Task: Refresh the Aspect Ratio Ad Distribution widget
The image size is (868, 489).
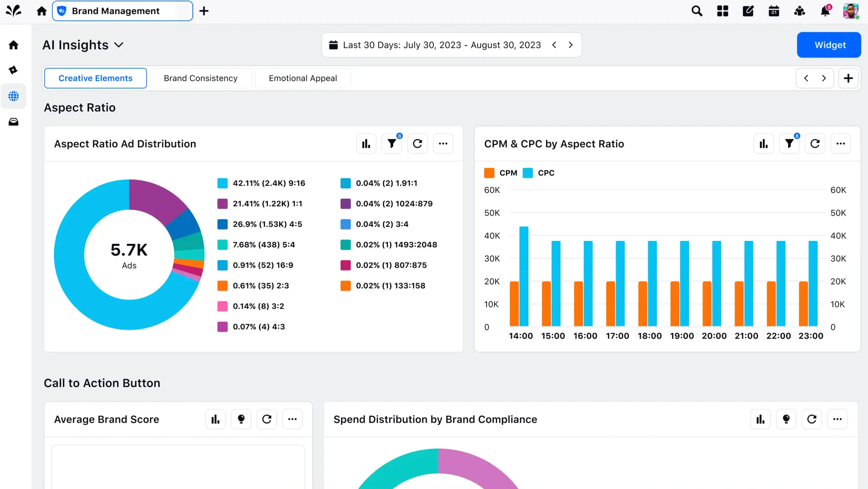Action: 417,143
